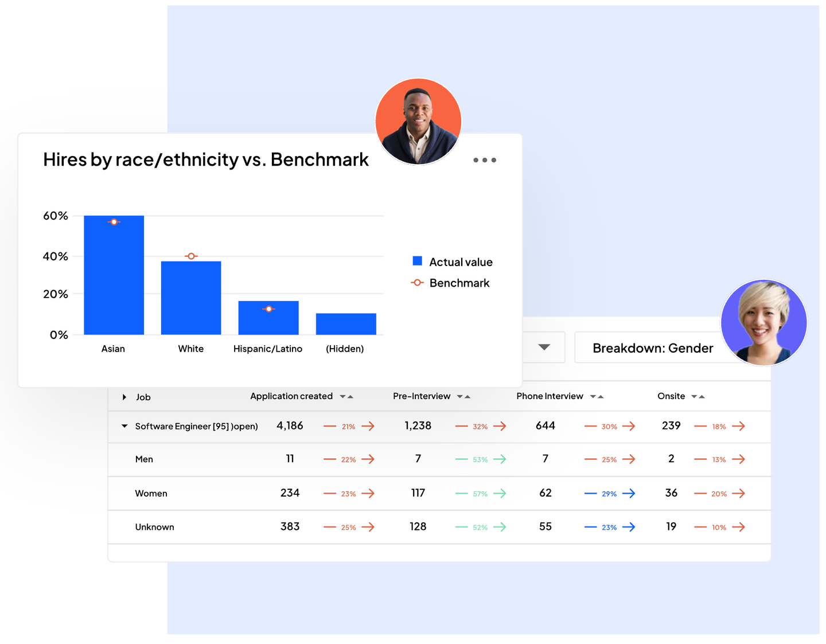Click the Asian benchmark marker
The image size is (826, 644).
click(x=114, y=222)
